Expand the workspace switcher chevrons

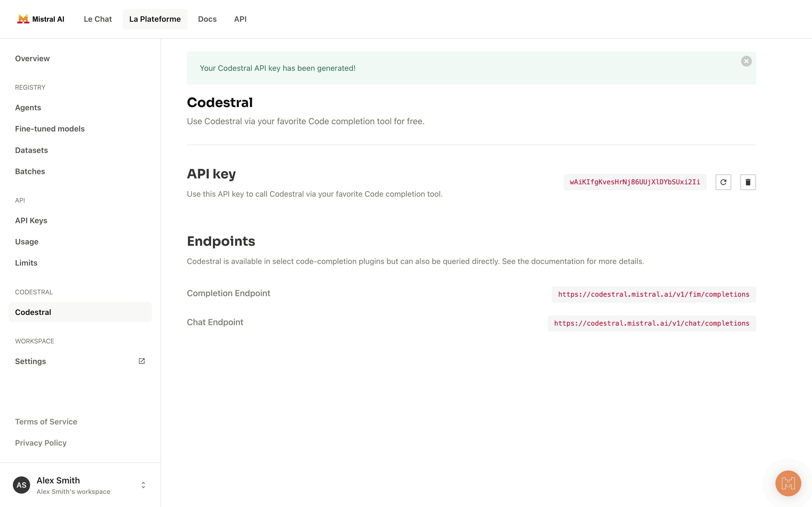click(x=143, y=485)
